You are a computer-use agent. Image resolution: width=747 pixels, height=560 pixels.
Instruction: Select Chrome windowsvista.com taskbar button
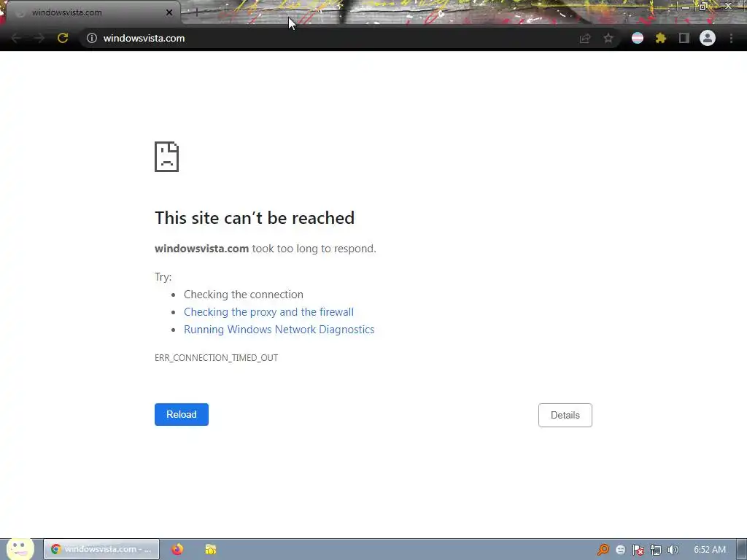(101, 549)
